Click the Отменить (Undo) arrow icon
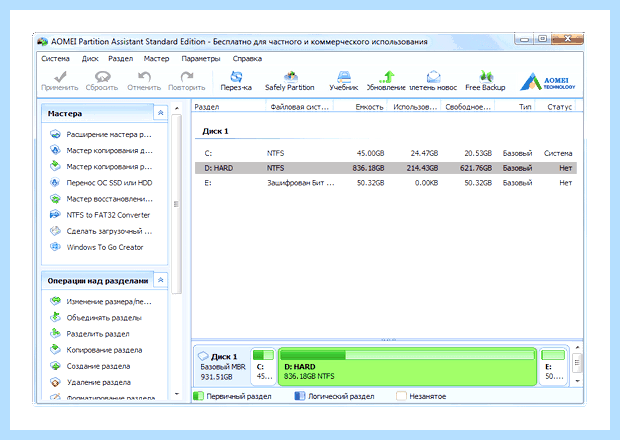This screenshot has width=620, height=440. point(144,76)
